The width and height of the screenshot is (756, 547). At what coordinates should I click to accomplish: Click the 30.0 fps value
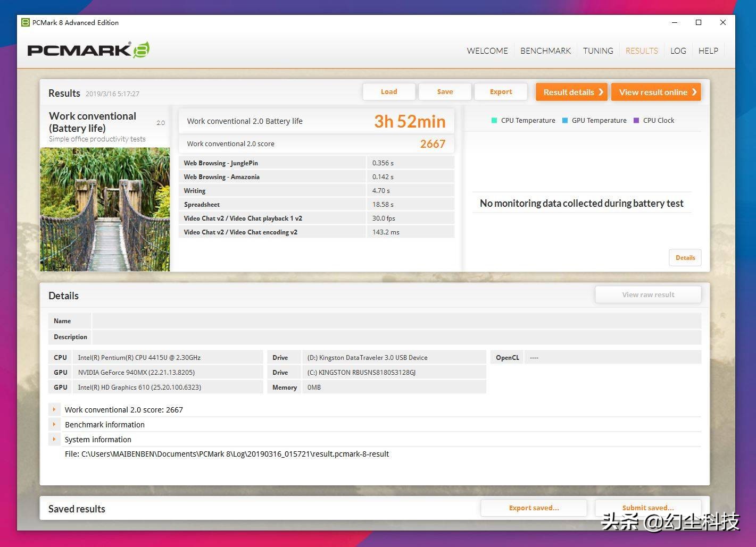click(384, 218)
